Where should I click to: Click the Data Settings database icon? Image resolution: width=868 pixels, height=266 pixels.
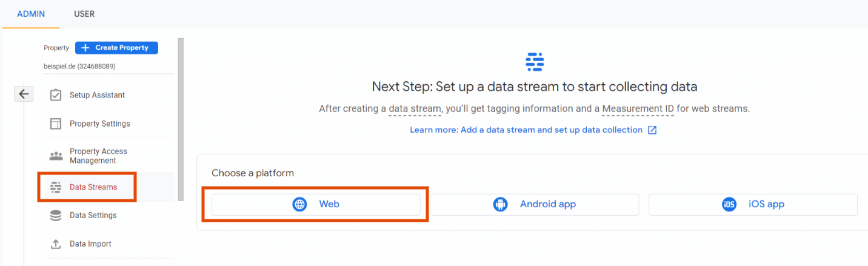tap(56, 215)
